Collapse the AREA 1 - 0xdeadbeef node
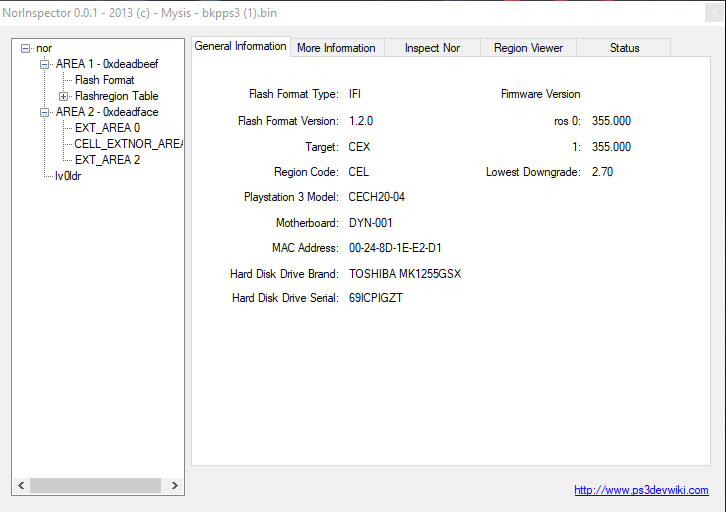The width and height of the screenshot is (726, 512). point(45,64)
